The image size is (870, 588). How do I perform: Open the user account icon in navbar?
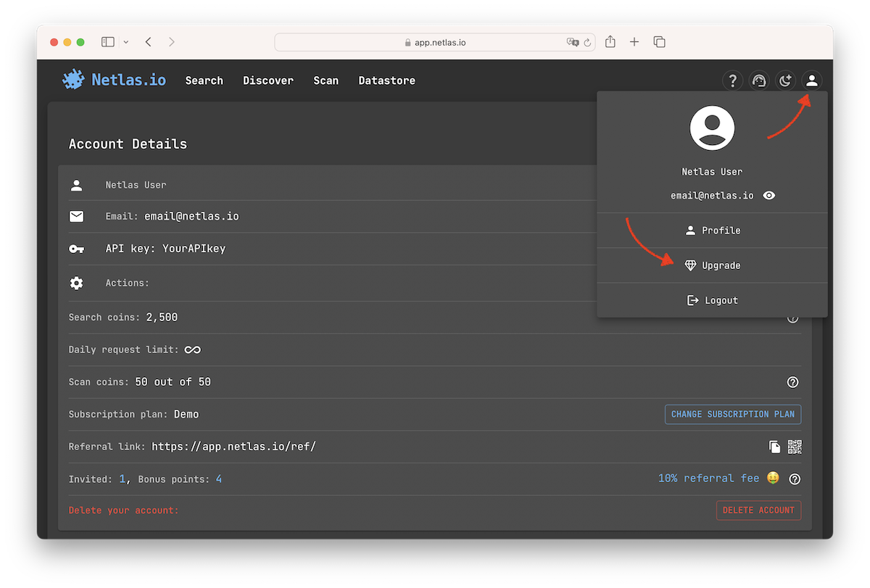click(x=812, y=80)
